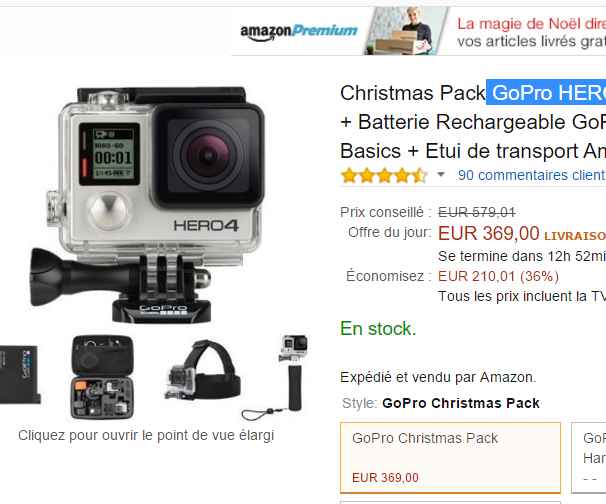Click the Amazon Premium logo
This screenshot has height=504, width=606.
pos(298,32)
